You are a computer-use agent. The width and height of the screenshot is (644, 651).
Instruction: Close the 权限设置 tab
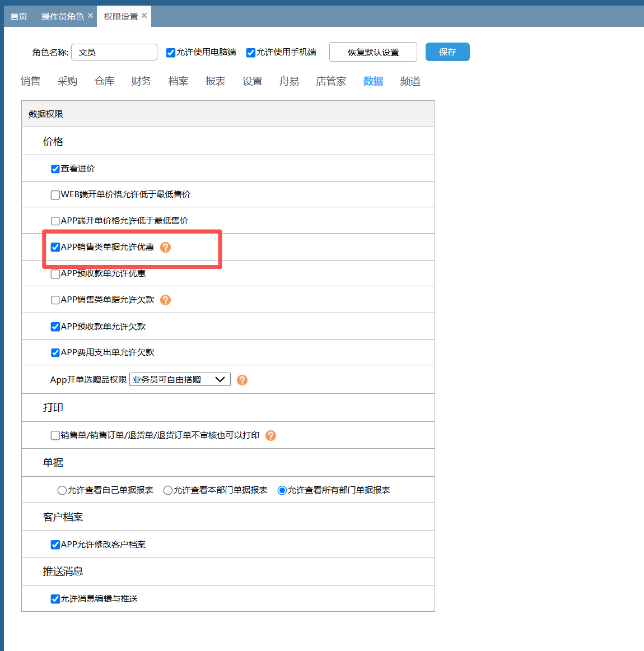[144, 16]
